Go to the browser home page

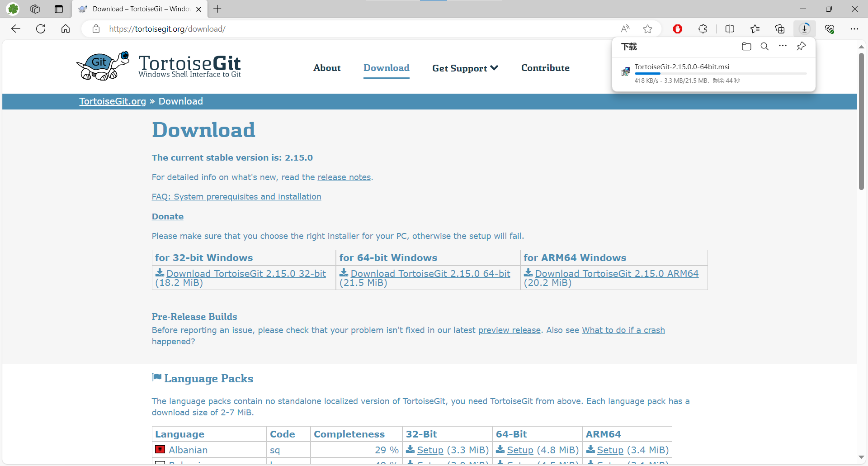tap(66, 29)
